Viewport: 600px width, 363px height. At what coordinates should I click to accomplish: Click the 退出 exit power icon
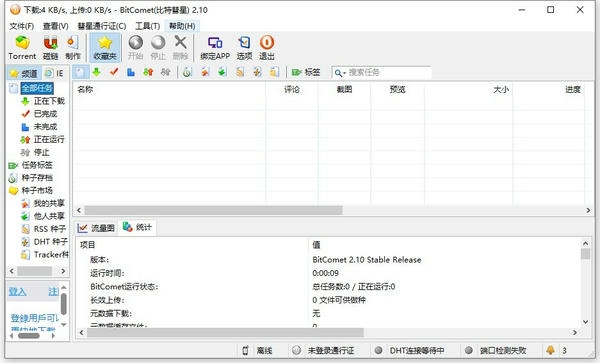(267, 48)
